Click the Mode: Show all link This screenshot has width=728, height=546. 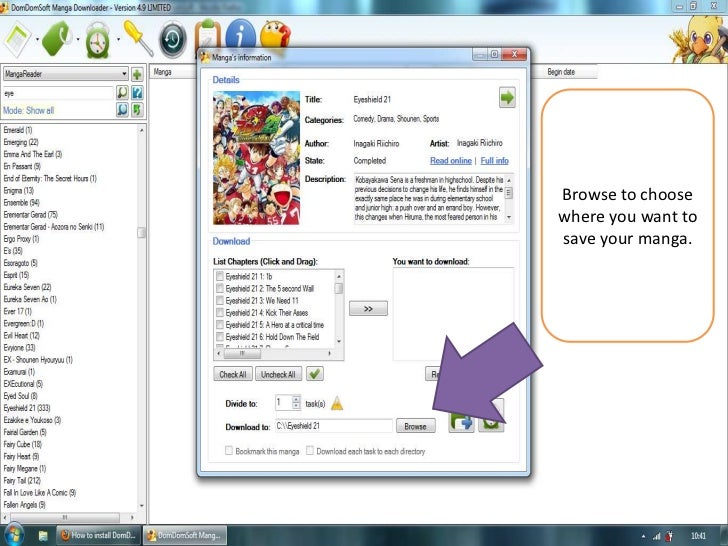pyautogui.click(x=28, y=110)
